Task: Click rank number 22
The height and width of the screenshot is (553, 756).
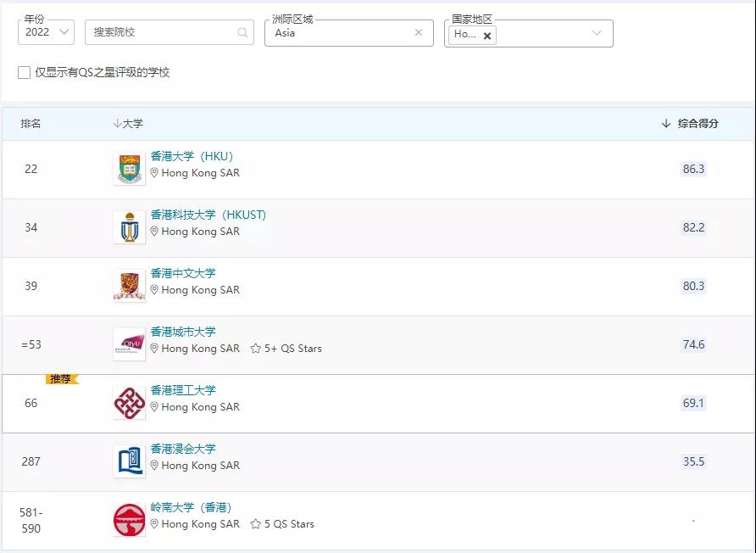Action: point(31,169)
